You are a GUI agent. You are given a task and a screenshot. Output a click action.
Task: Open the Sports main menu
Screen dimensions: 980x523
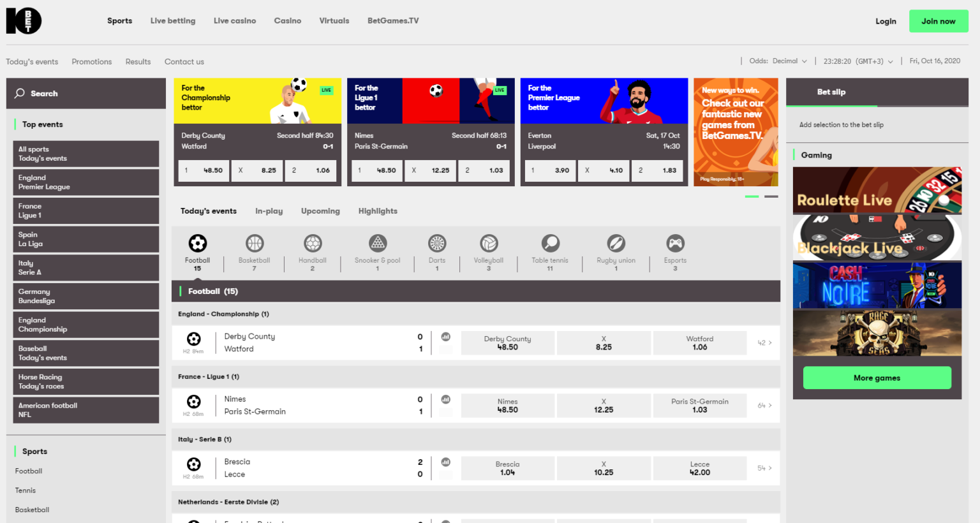[x=120, y=21]
